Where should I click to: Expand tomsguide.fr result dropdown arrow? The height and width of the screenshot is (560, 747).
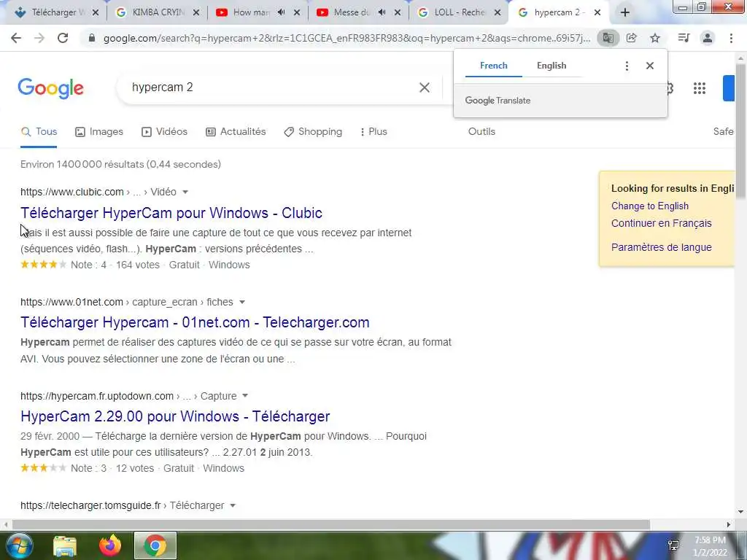pos(233,505)
